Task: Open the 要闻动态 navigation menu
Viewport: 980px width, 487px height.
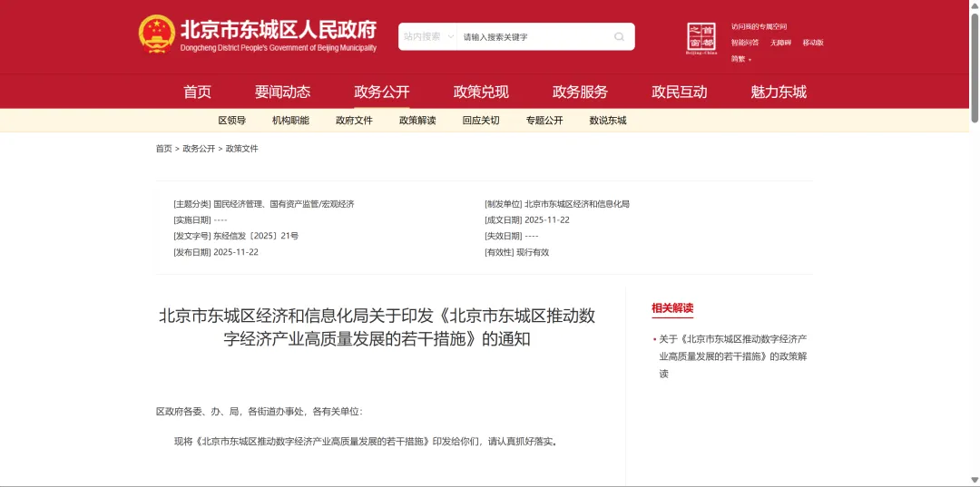Action: point(282,92)
